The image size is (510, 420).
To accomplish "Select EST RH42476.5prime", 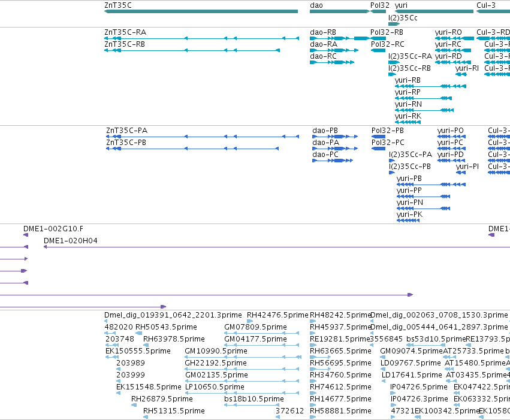I will coord(250,321).
